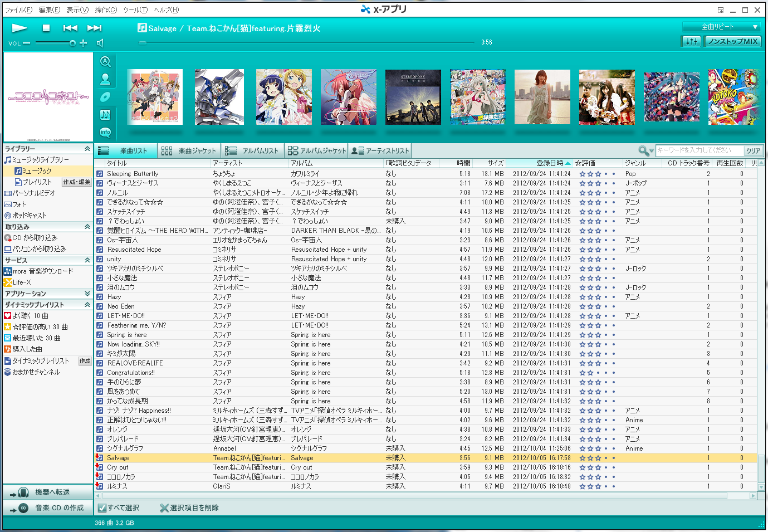Click the 作成・編集 playlist button
The width and height of the screenshot is (768, 532).
click(x=77, y=182)
